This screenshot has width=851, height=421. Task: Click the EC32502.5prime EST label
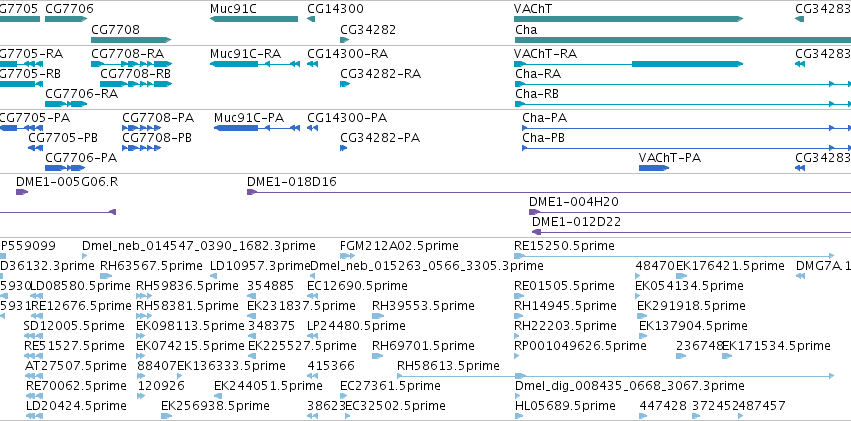[395, 406]
